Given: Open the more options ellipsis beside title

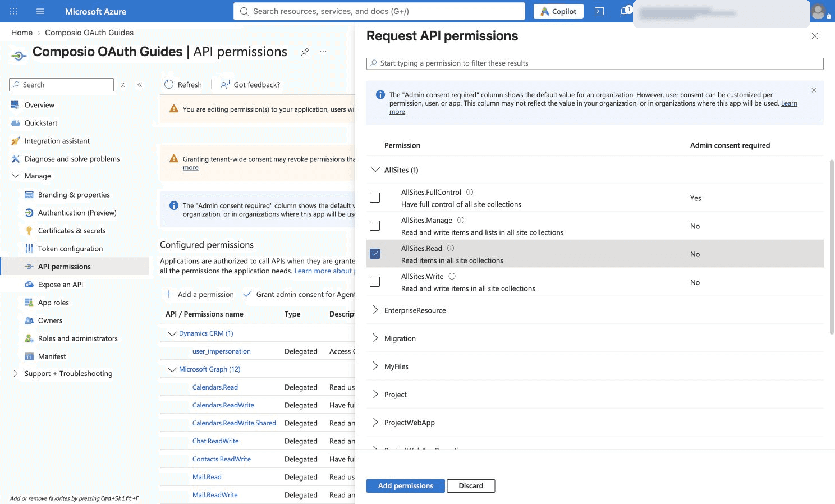Looking at the screenshot, I should 323,52.
